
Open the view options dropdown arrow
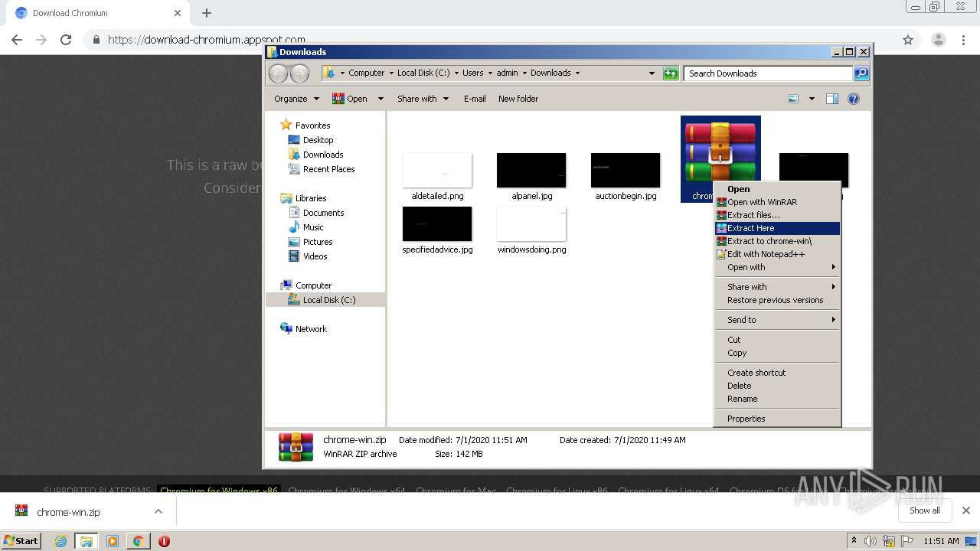click(812, 99)
